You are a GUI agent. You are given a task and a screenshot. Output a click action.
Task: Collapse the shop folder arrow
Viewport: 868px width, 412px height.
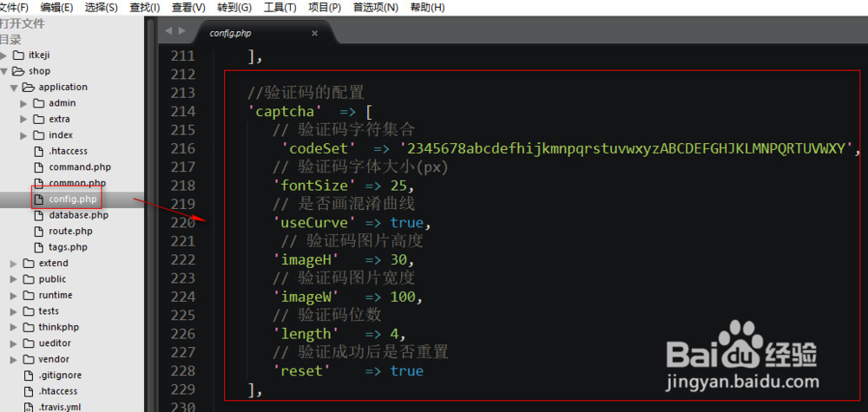click(3, 71)
